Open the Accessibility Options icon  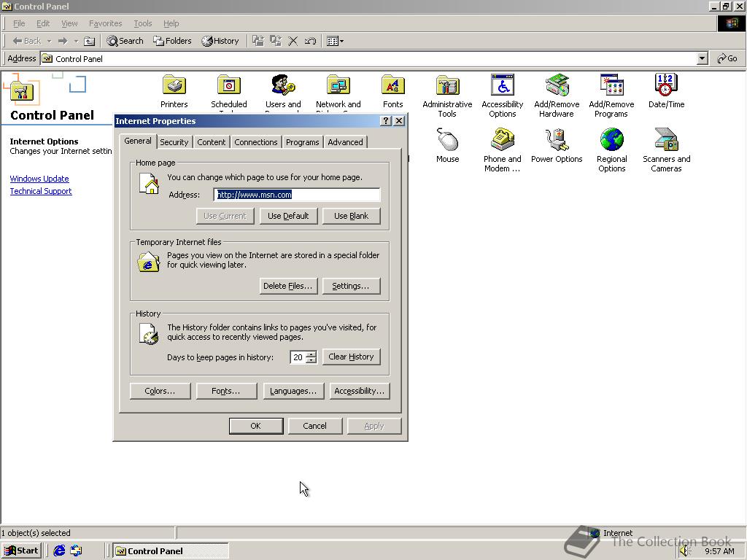click(x=502, y=96)
